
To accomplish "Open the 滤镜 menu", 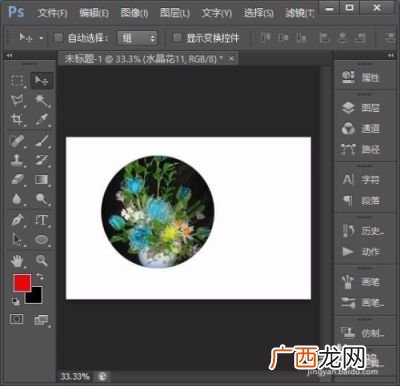I will click(x=300, y=13).
